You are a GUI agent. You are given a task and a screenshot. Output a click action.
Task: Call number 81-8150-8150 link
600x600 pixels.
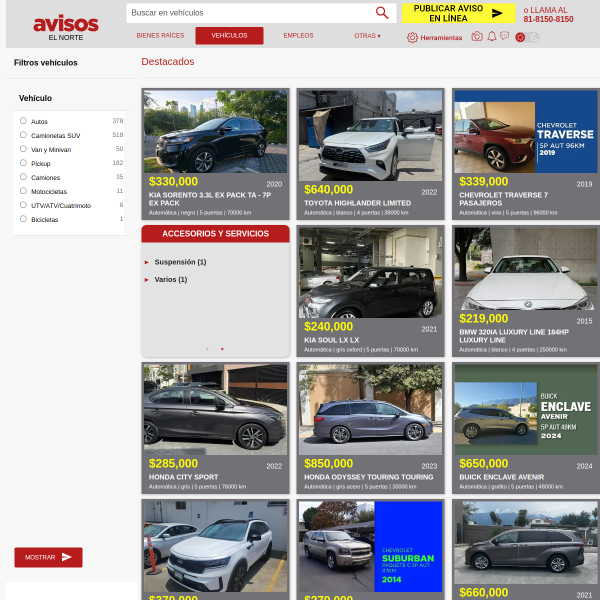click(x=548, y=19)
